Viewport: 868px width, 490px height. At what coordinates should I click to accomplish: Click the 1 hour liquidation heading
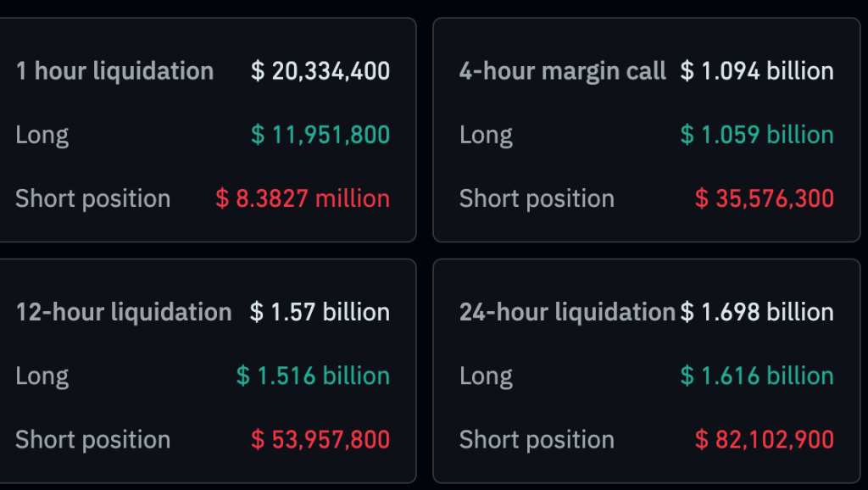point(114,71)
